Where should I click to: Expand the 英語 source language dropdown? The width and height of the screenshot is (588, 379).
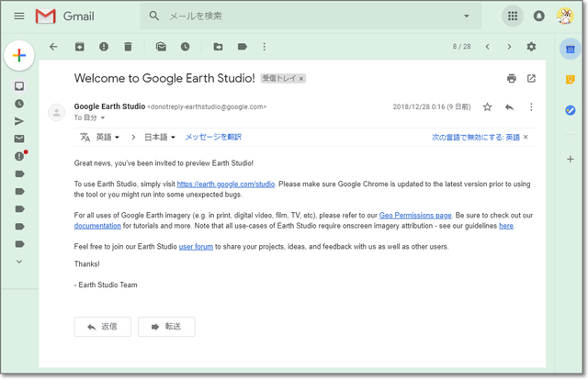[107, 138]
